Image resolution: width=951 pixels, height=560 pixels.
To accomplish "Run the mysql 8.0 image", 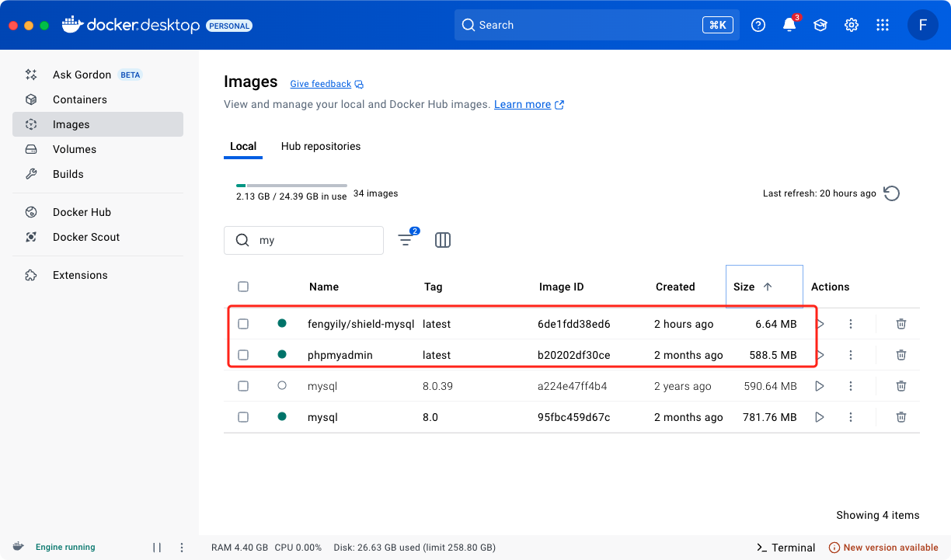I will [x=820, y=417].
